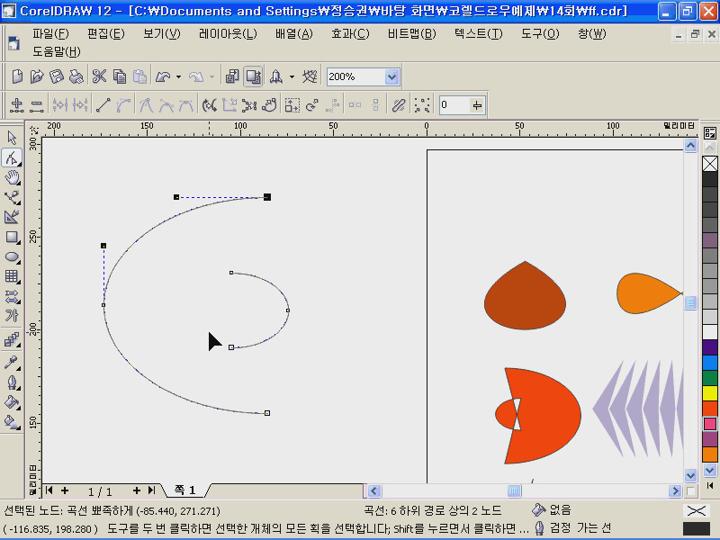
Task: Click Extract Subpath icon
Action: [249, 105]
